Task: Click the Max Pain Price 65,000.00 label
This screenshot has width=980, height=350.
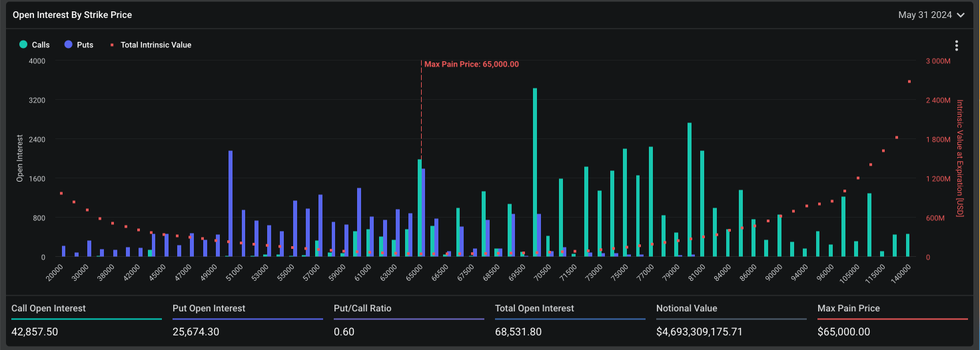Action: [x=471, y=65]
